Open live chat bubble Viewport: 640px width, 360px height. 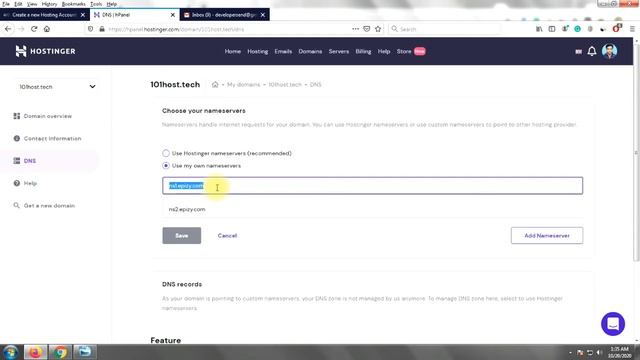(x=613, y=324)
